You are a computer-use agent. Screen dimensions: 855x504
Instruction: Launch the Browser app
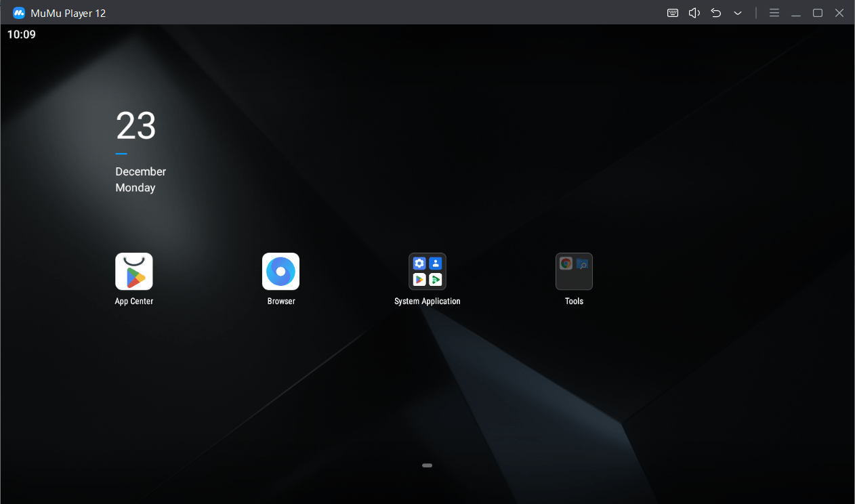pos(280,272)
